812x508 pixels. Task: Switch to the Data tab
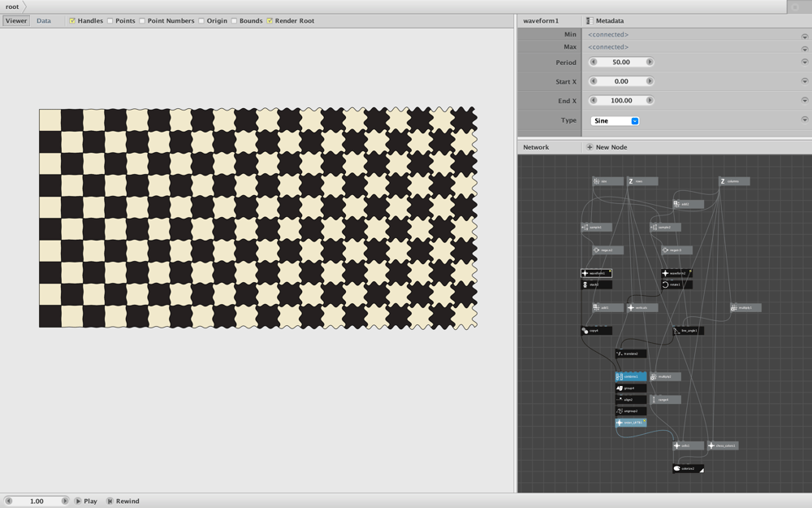(44, 21)
